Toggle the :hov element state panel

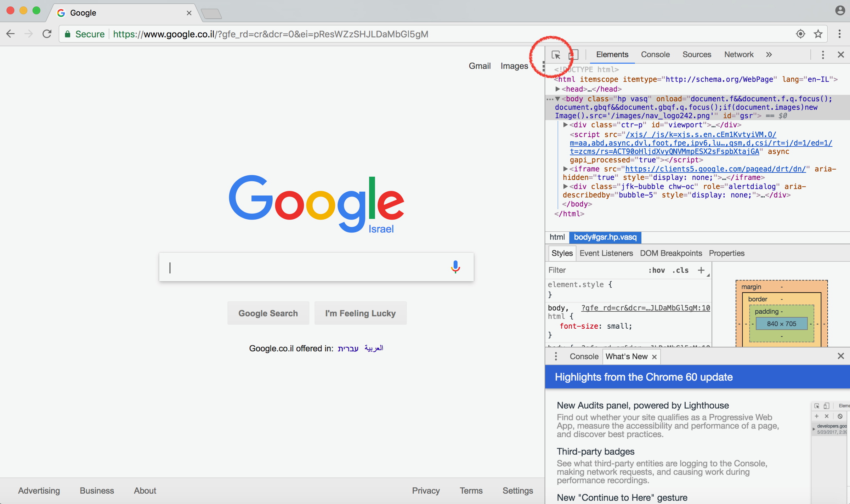(x=656, y=270)
